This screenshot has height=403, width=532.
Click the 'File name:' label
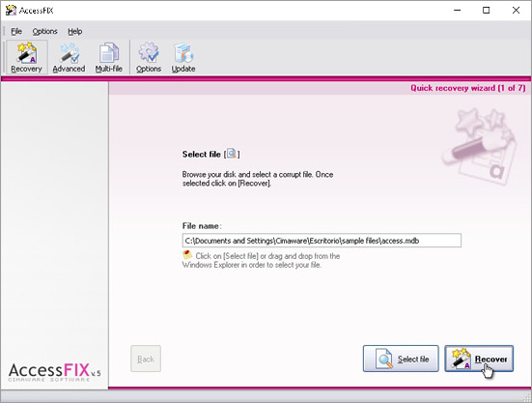click(202, 226)
